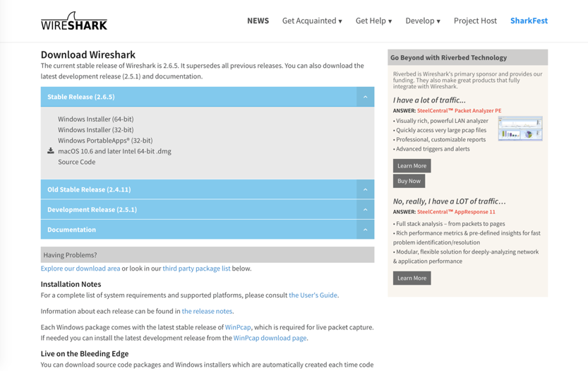Click the Documentation header title
Viewport: 588px width, 371px height.
(x=71, y=230)
